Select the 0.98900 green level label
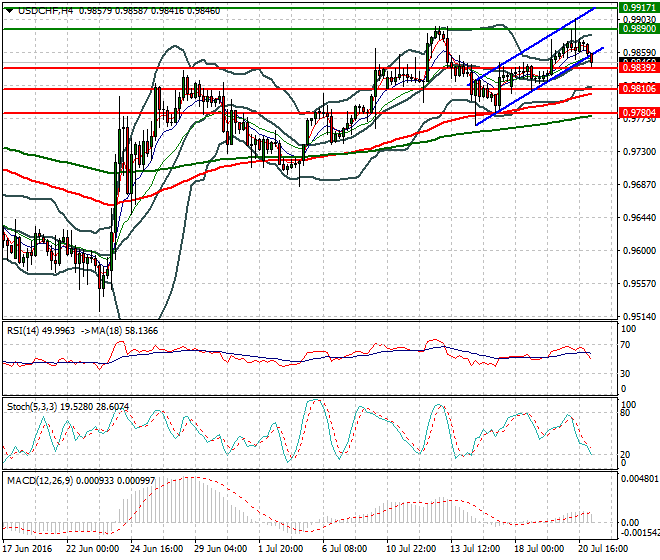 click(x=639, y=29)
